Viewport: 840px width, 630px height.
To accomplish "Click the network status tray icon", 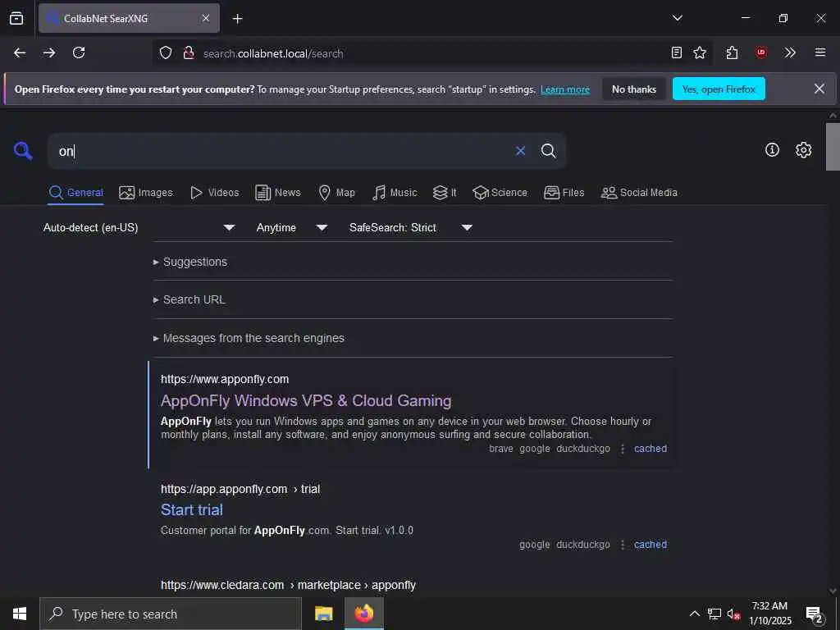I will [714, 614].
